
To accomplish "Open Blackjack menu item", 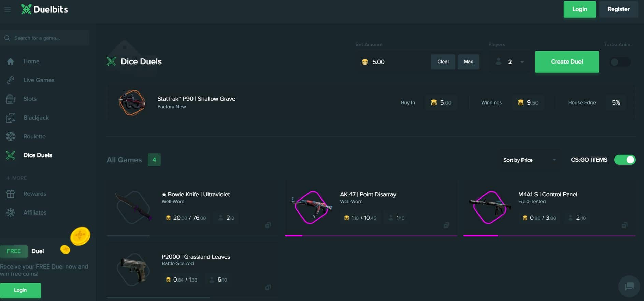I will [36, 118].
